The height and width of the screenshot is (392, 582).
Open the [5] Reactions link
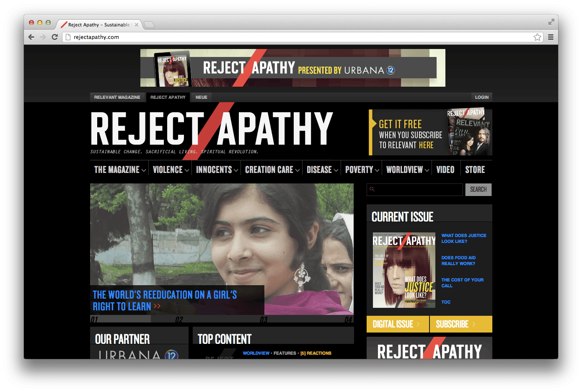[316, 353]
